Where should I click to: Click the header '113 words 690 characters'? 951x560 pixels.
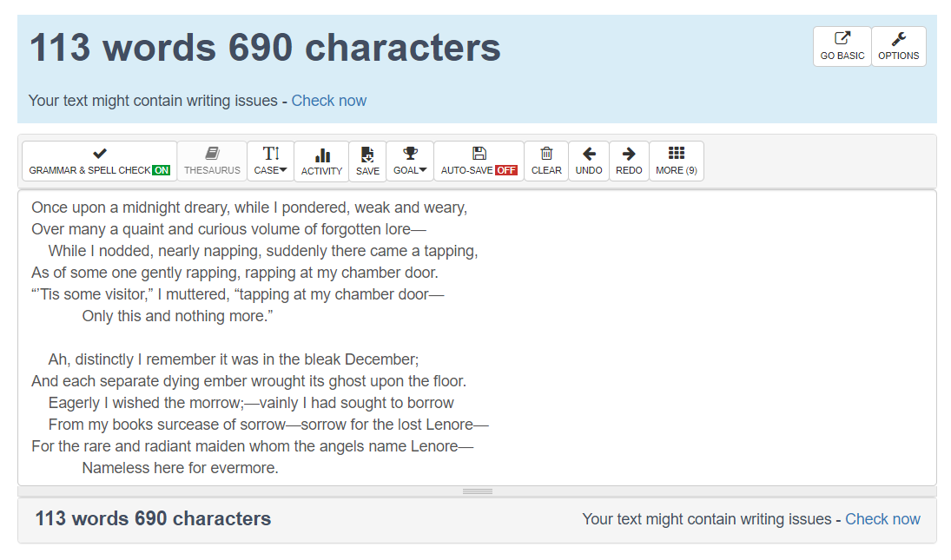[x=265, y=48]
